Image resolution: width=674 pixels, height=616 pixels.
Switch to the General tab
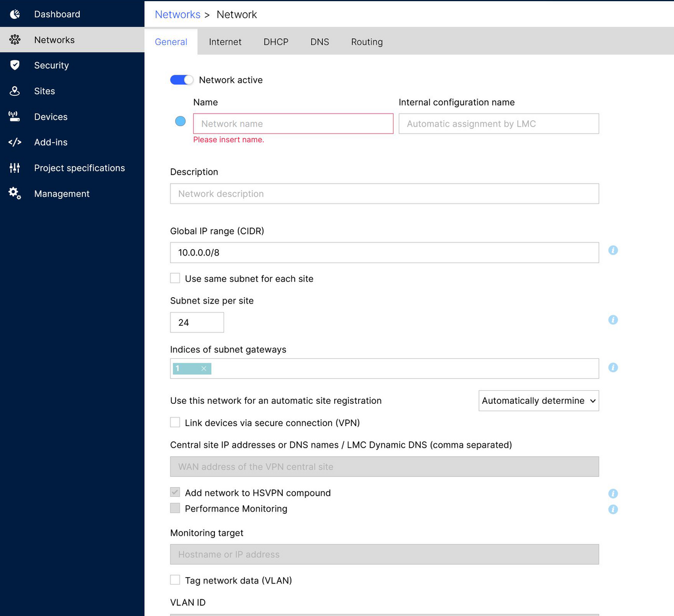[171, 42]
